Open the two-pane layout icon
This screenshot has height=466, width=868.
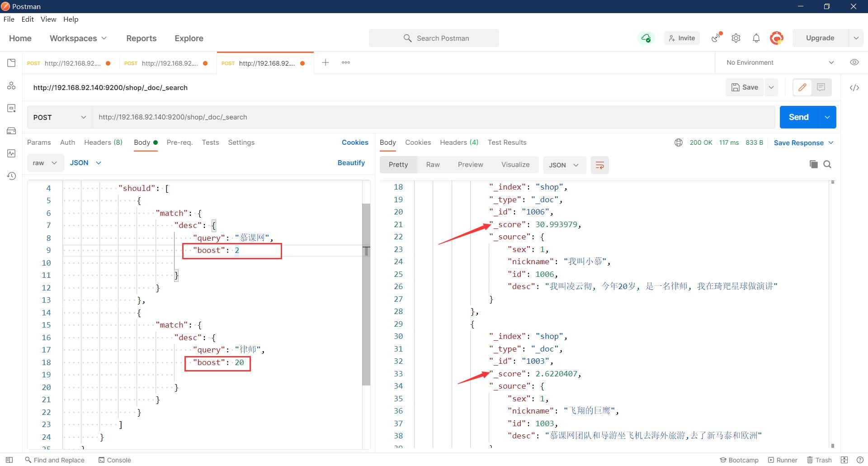pos(844,460)
